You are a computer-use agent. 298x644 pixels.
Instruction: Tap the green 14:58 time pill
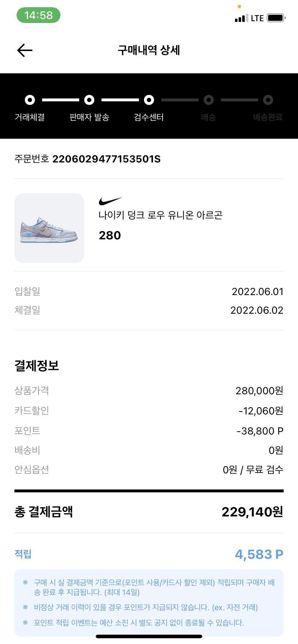(x=39, y=15)
